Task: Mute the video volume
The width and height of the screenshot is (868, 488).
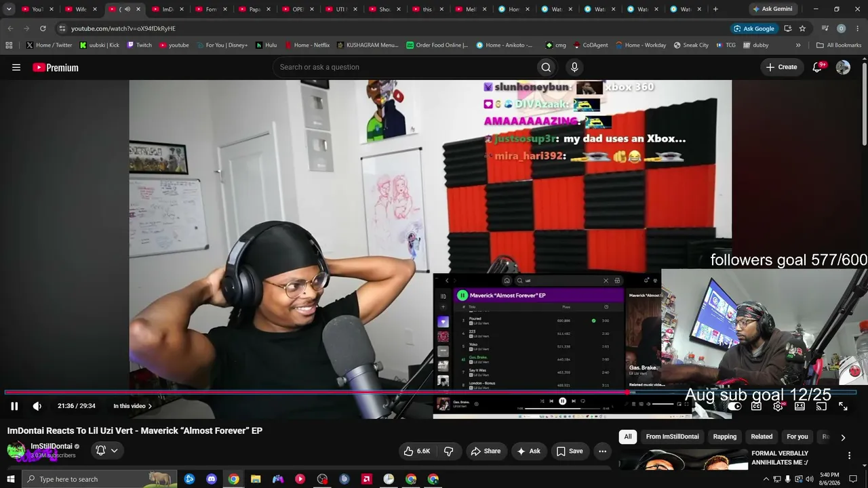Action: [37, 406]
